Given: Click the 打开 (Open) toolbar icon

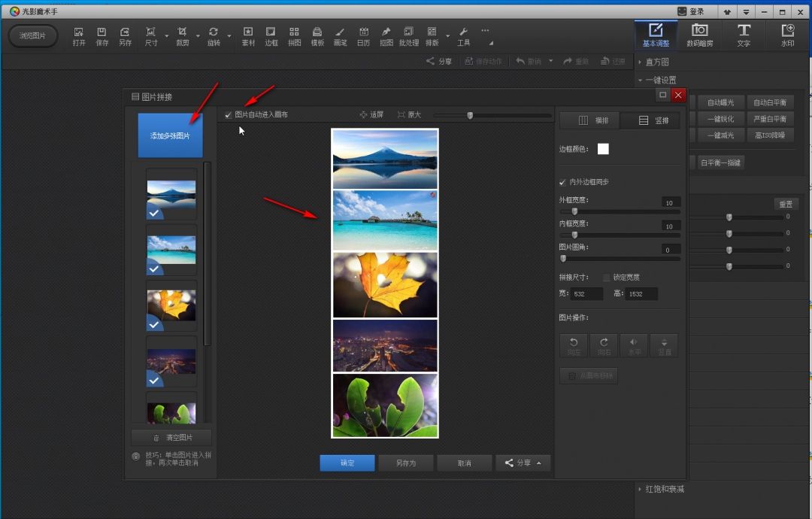Looking at the screenshot, I should [x=79, y=36].
